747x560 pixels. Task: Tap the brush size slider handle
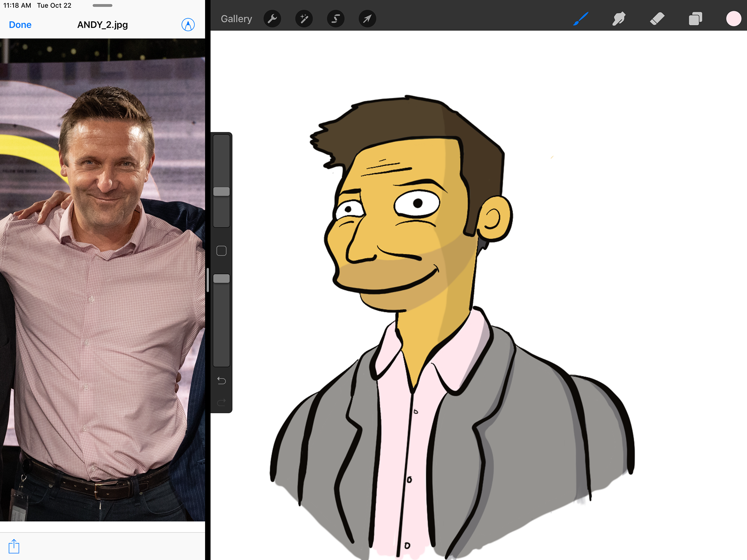(x=221, y=191)
